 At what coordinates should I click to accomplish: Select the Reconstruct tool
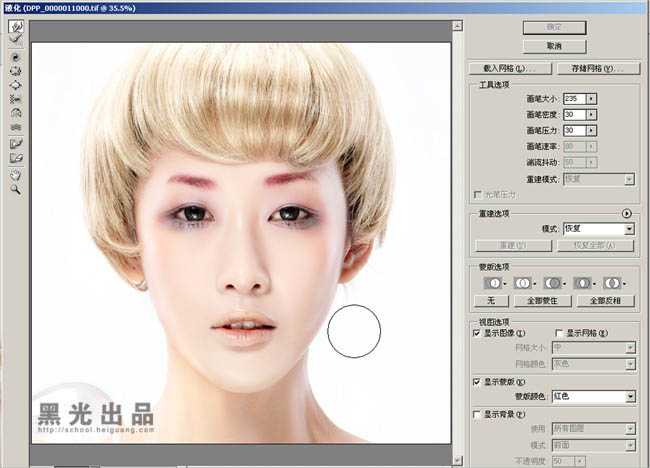tap(16, 41)
